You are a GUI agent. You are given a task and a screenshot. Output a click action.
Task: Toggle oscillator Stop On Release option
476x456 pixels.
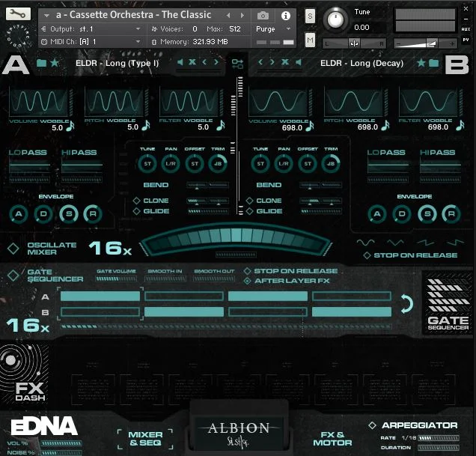[x=367, y=255]
